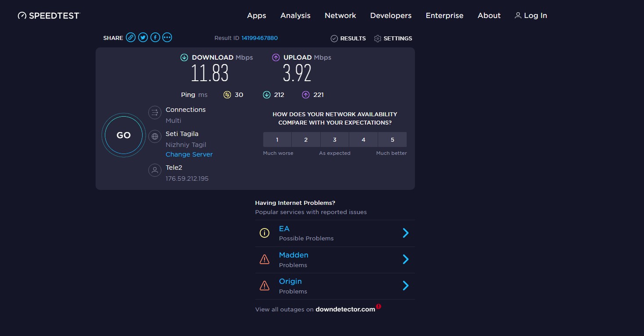Viewport: 644px width, 336px height.
Task: Rate network availability as 4
Action: click(363, 139)
